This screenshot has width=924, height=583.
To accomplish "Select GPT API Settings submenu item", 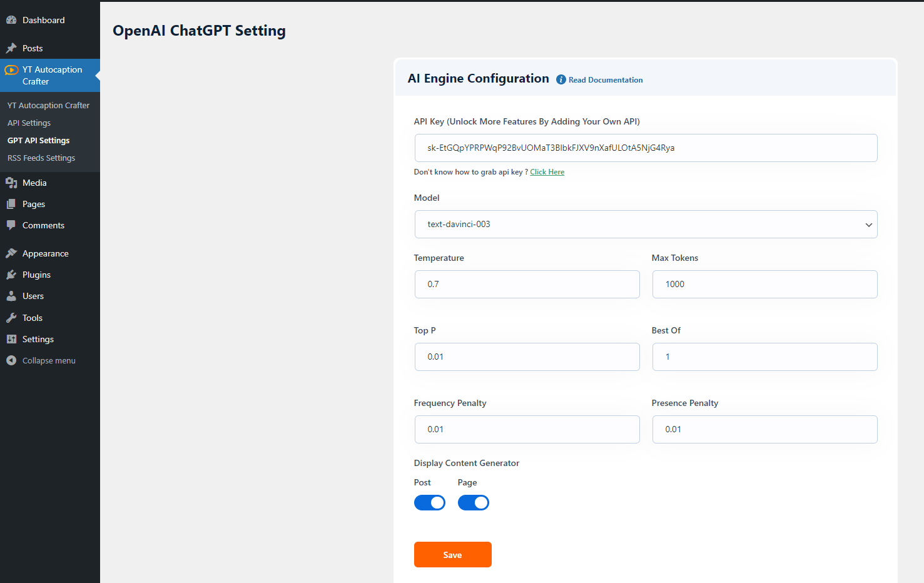I will 38,141.
